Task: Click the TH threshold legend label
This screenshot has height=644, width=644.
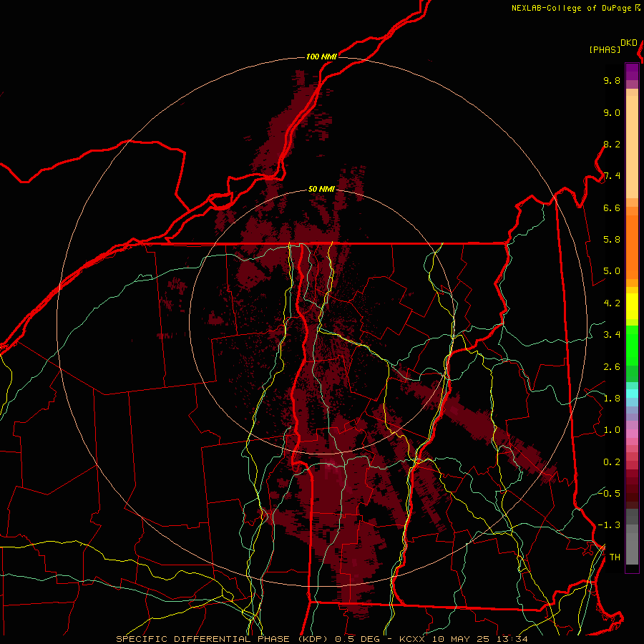Action: pos(615,557)
